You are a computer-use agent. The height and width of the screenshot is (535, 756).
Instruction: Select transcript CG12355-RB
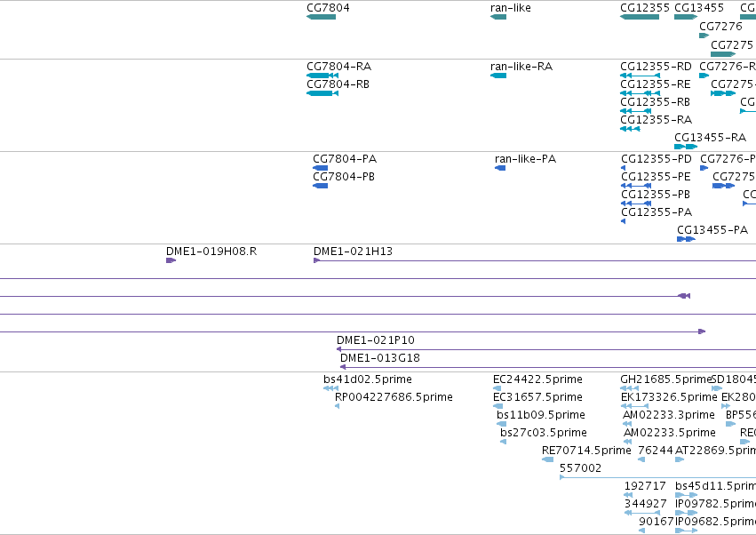point(655,102)
